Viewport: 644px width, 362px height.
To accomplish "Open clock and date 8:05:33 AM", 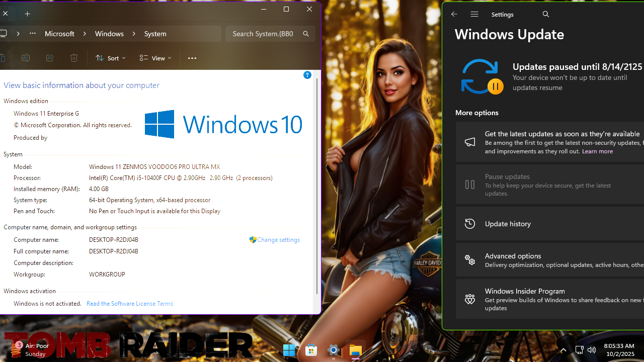I will click(x=619, y=350).
